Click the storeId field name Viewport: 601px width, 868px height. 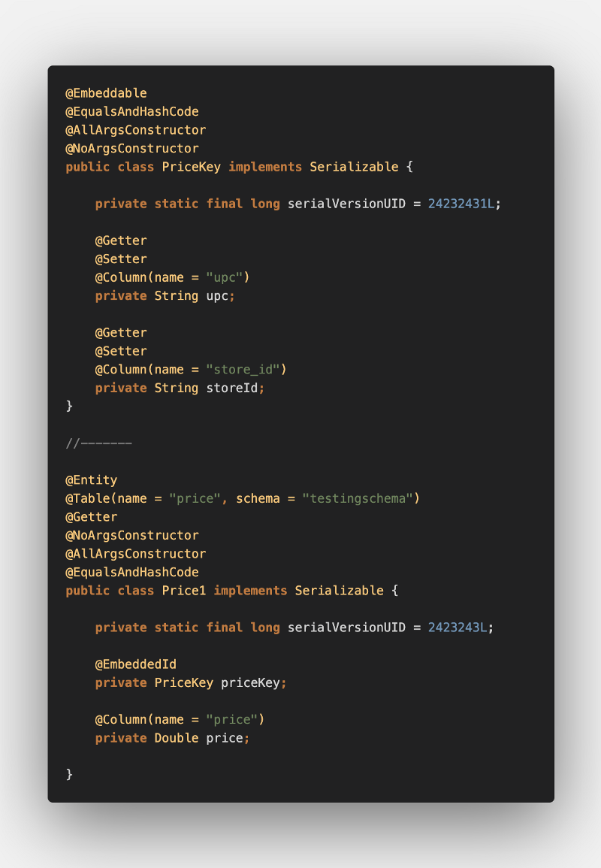[232, 388]
